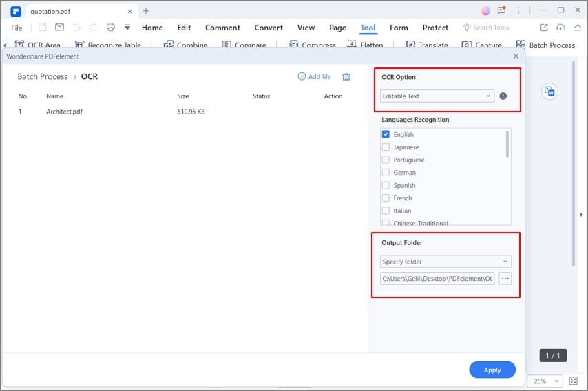Select the Recognize Table tool
The height and width of the screenshot is (391, 588).
[x=108, y=45]
